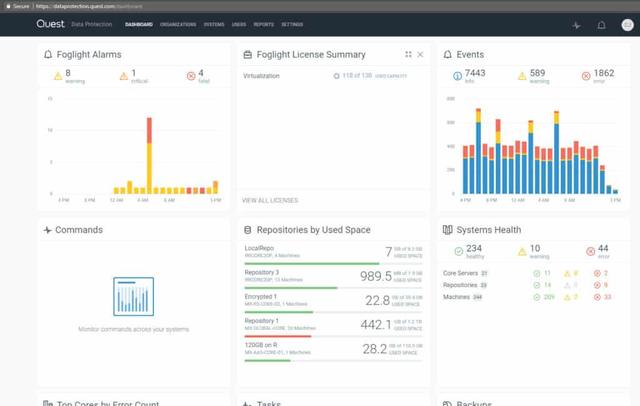This screenshot has height=406, width=640.
Task: Go to the Reports menu item
Action: [x=263, y=24]
